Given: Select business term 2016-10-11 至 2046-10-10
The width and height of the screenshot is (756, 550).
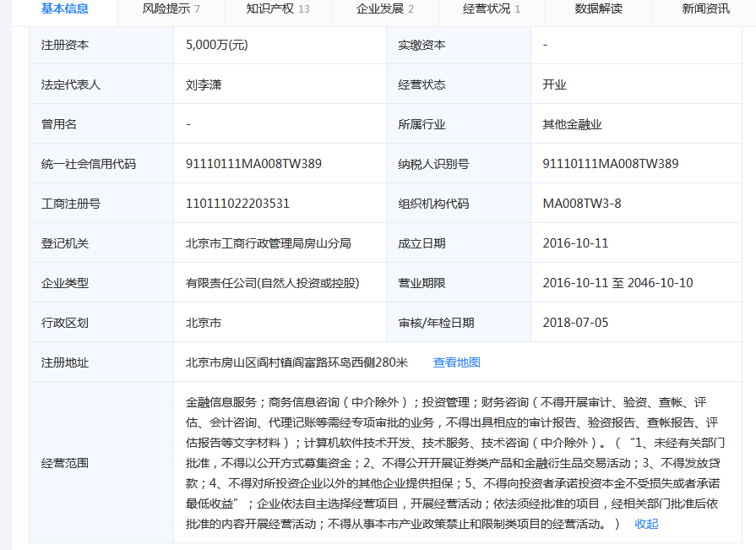Looking at the screenshot, I should pos(618,283).
